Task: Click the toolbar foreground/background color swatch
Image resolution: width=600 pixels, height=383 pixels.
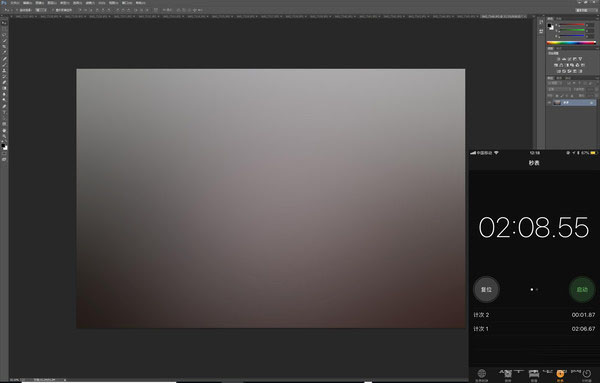Action: coord(4,147)
